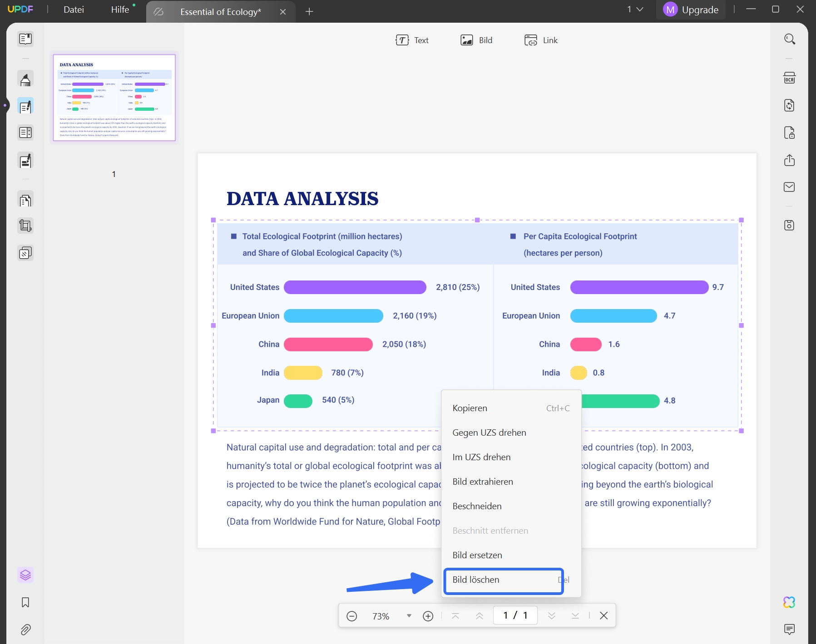Image resolution: width=816 pixels, height=644 pixels.
Task: Open the Form preparation tool
Action: point(25,133)
